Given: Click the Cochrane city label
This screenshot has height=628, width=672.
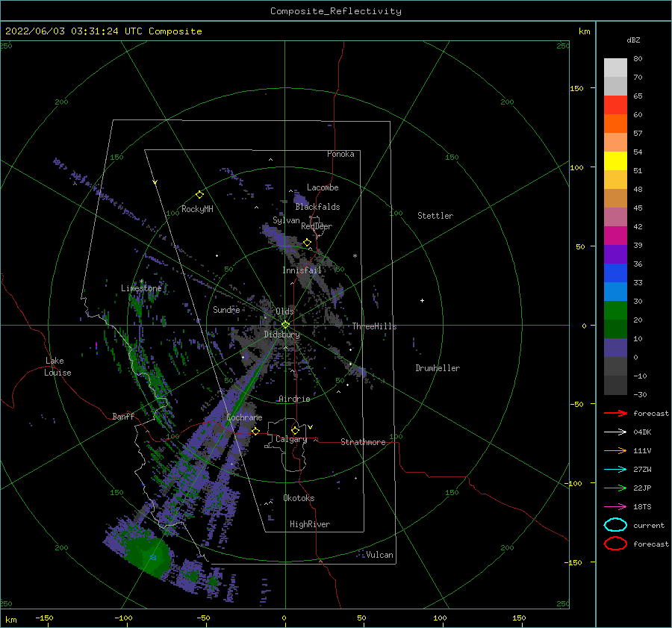Looking at the screenshot, I should tap(244, 417).
